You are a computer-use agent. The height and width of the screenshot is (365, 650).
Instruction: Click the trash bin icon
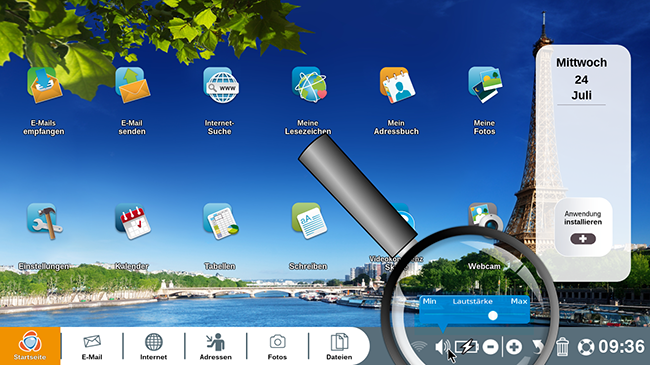562,347
